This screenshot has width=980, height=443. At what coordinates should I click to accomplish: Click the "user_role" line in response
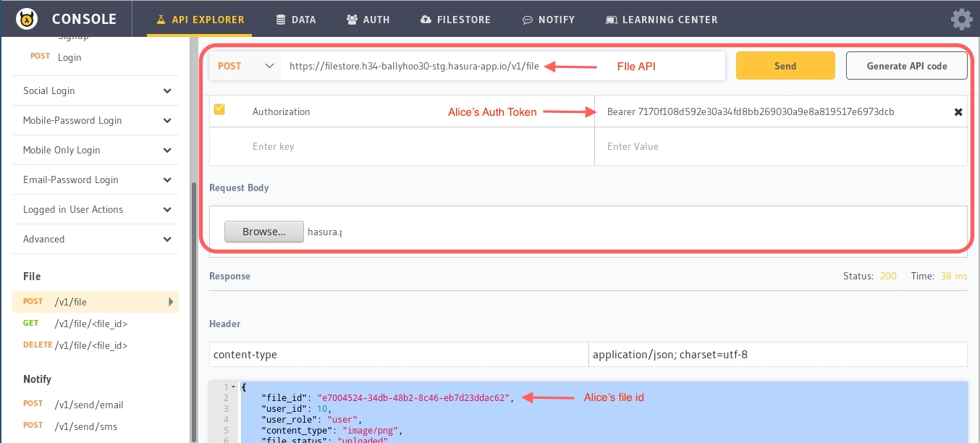click(x=311, y=419)
